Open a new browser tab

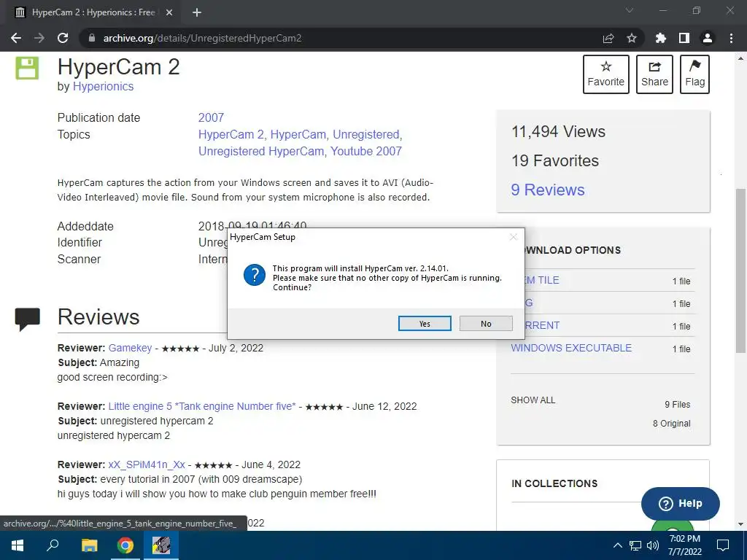197,12
